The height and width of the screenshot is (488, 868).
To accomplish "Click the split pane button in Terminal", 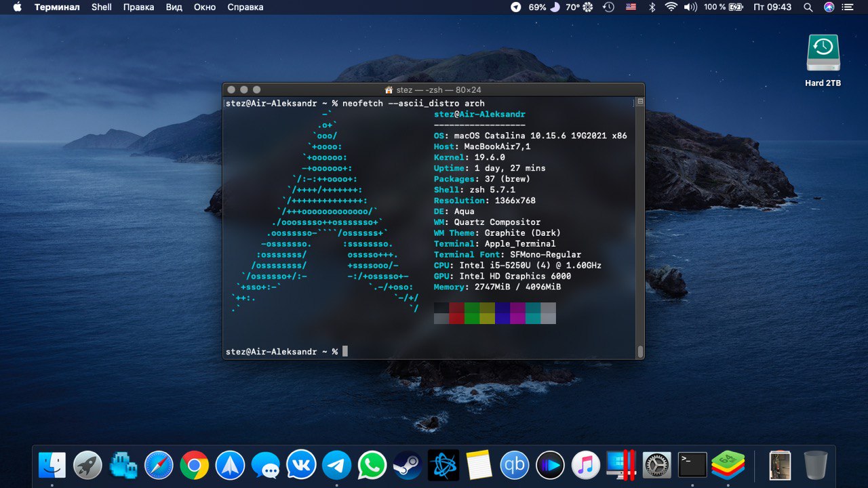I will click(x=639, y=102).
